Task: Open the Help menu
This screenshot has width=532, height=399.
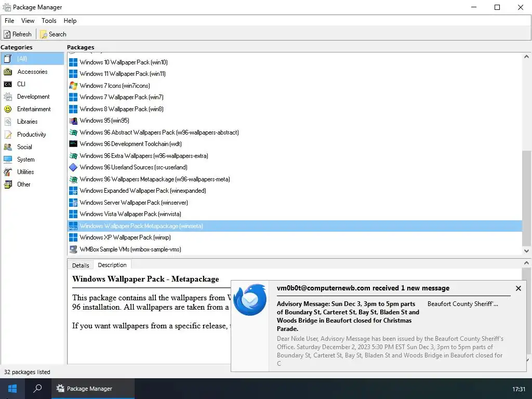Action: (70, 21)
